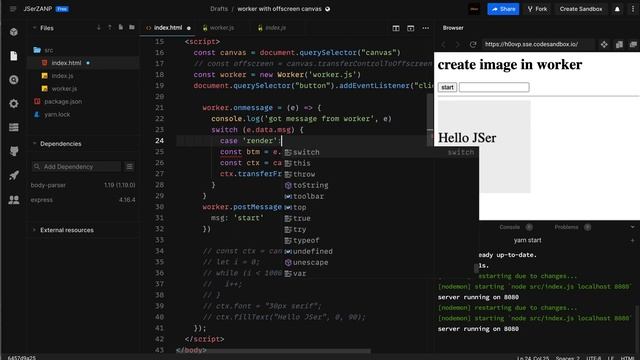Click the Share button

click(503, 9)
